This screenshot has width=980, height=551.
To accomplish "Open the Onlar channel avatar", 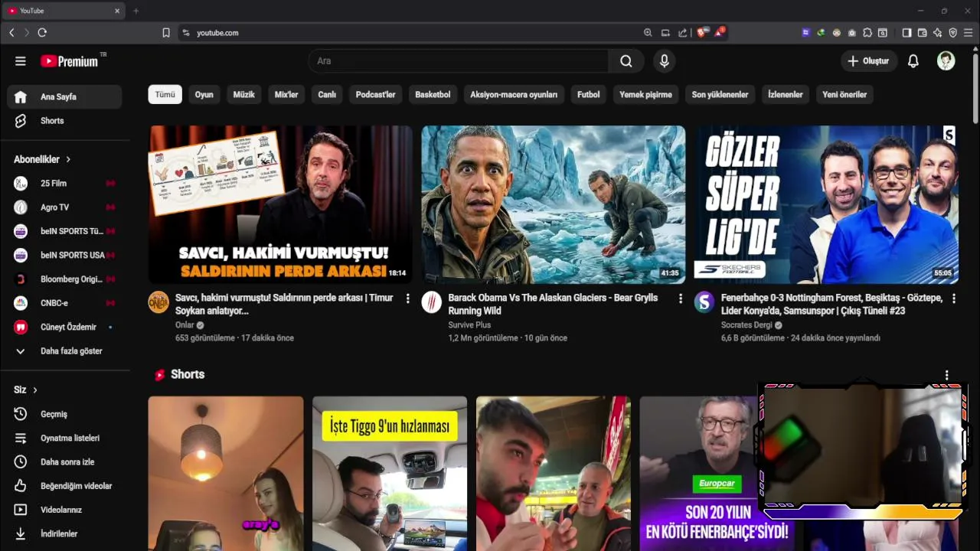I will click(158, 302).
